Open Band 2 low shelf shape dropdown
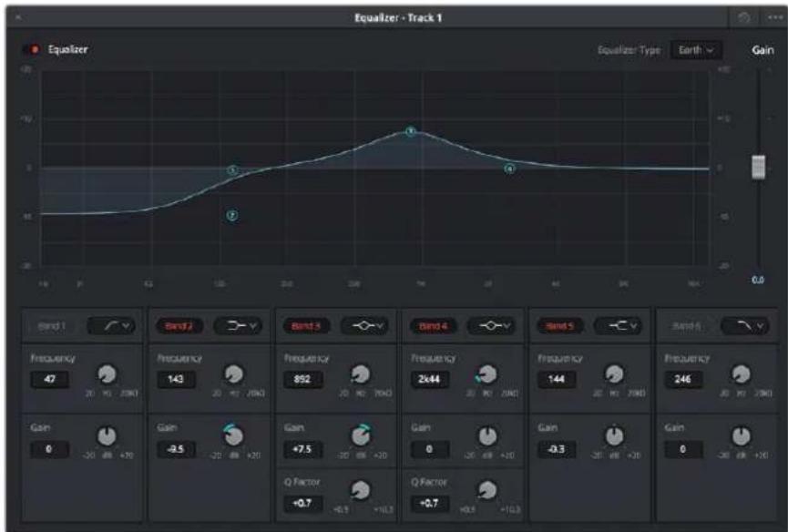This screenshot has width=788, height=532. coord(239,326)
